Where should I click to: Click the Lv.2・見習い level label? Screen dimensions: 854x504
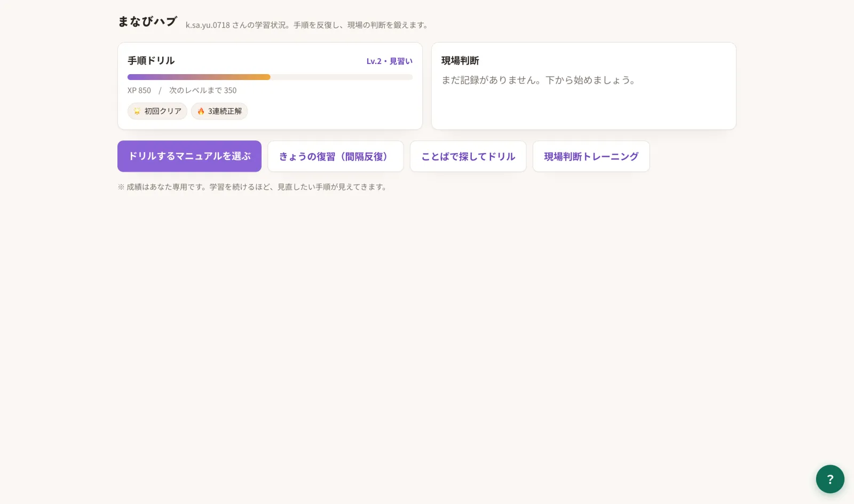click(x=390, y=61)
